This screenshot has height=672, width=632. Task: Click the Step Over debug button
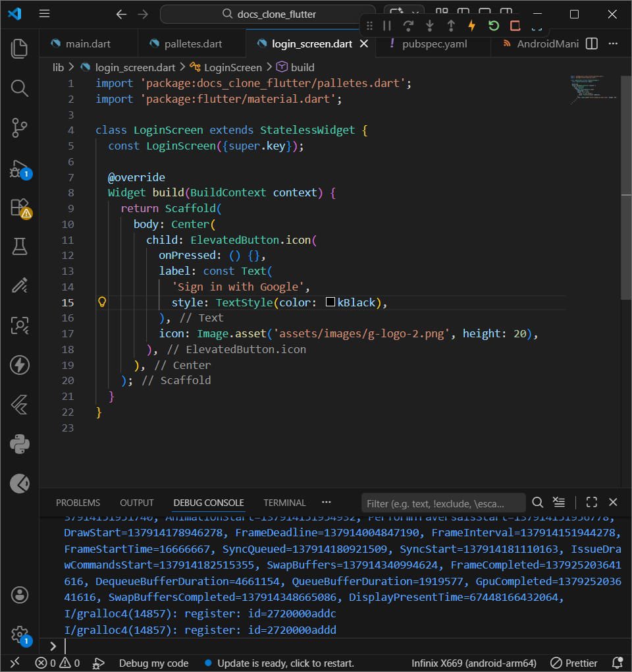point(408,26)
